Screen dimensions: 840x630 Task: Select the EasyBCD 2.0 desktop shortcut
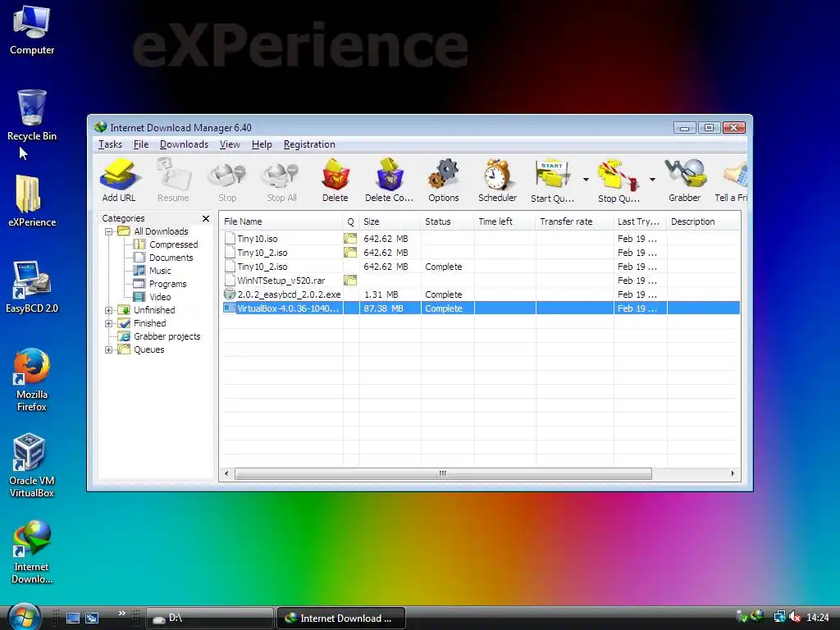tap(32, 286)
